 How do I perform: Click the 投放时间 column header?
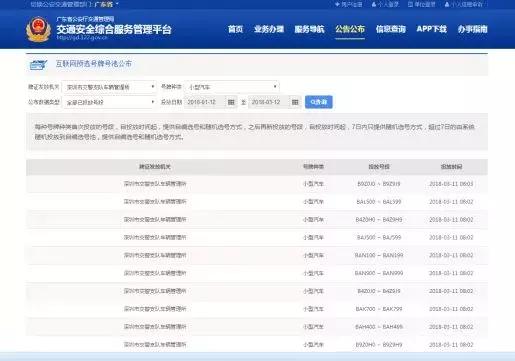pos(451,167)
